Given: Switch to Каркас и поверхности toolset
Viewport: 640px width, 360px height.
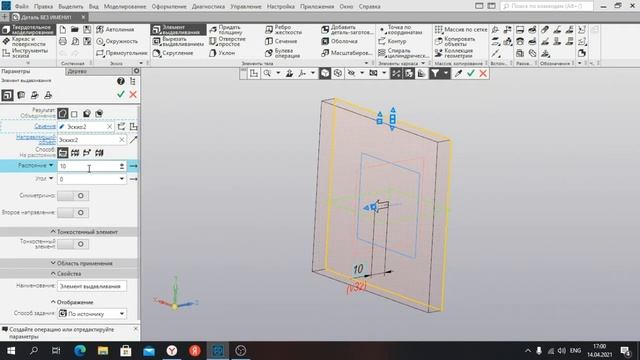Looking at the screenshot, I should click(28, 41).
